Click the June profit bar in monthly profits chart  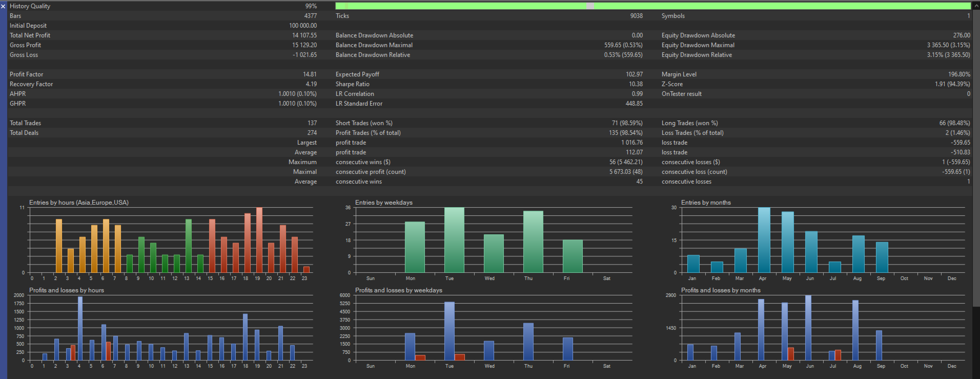[808, 328]
